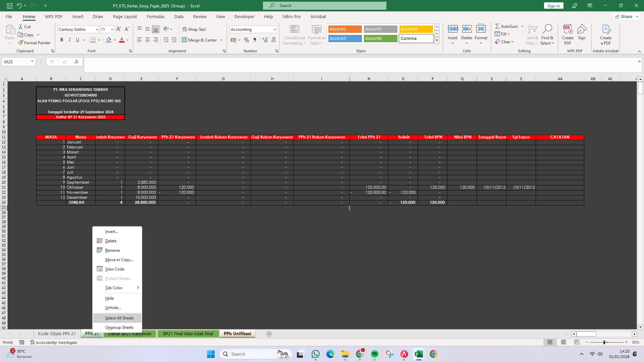
Task: Choose Select All Sheets from the menu
Action: (119, 318)
